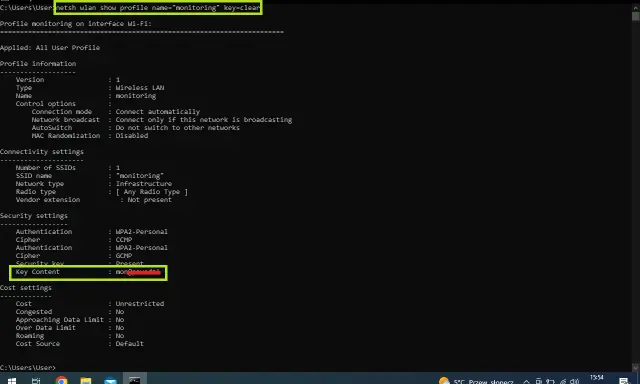Click the bottom 'C:\Users\User>' prompt line
Screen dimensions: 640x384
pyautogui.click(x=28, y=368)
